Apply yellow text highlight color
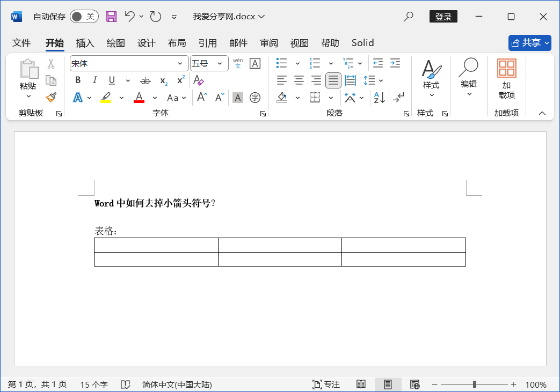Screen dimensions: 560x392 point(106,98)
